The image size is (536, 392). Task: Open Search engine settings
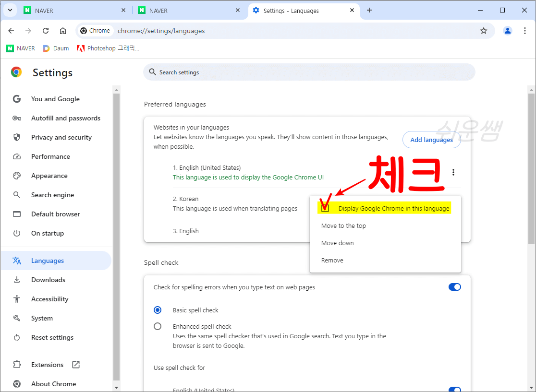coord(52,195)
